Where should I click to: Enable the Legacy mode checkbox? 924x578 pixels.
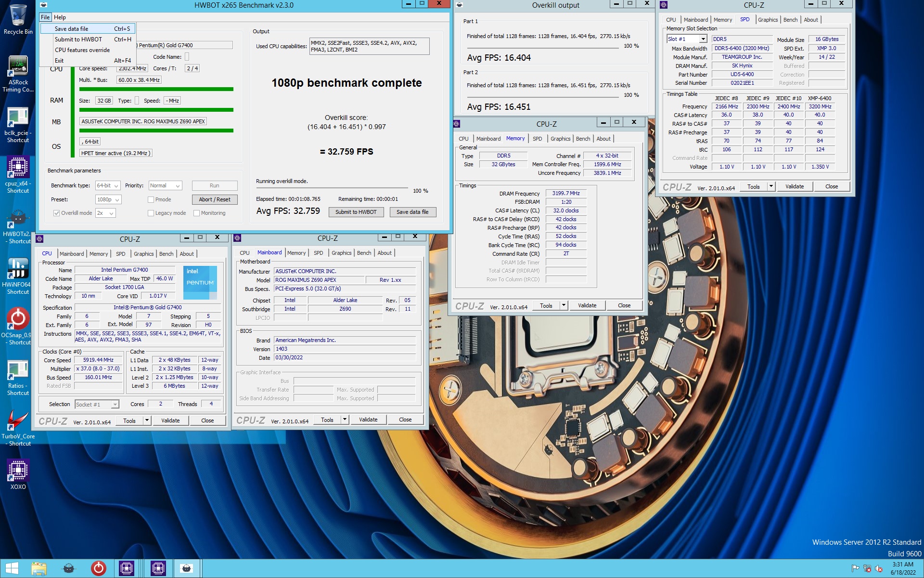[151, 213]
